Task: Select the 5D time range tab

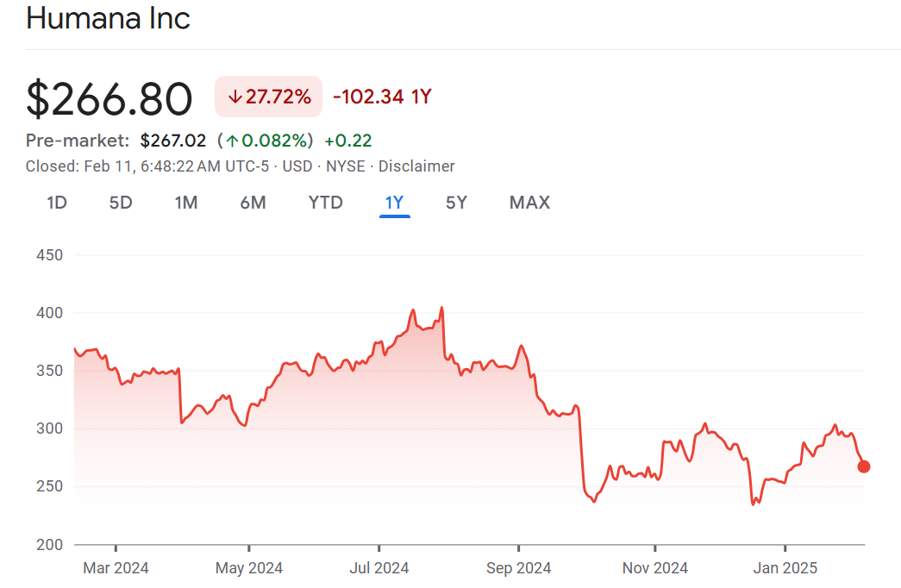Action: coord(121,203)
